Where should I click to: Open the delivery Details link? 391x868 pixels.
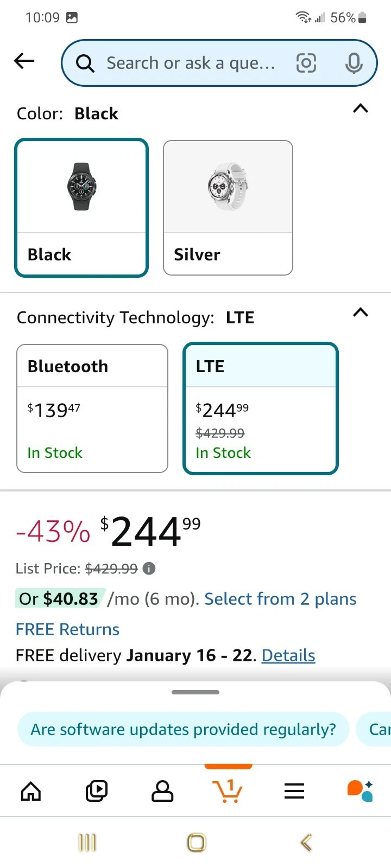coord(288,655)
